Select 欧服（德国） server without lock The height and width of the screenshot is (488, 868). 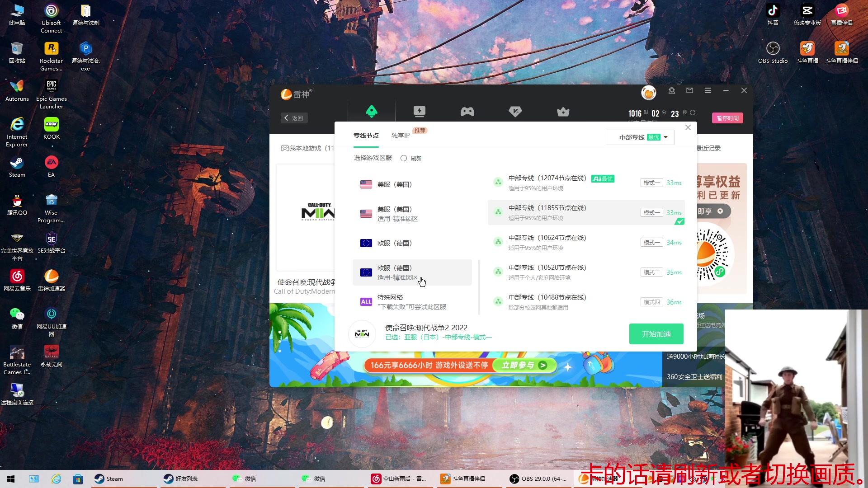[x=412, y=243]
